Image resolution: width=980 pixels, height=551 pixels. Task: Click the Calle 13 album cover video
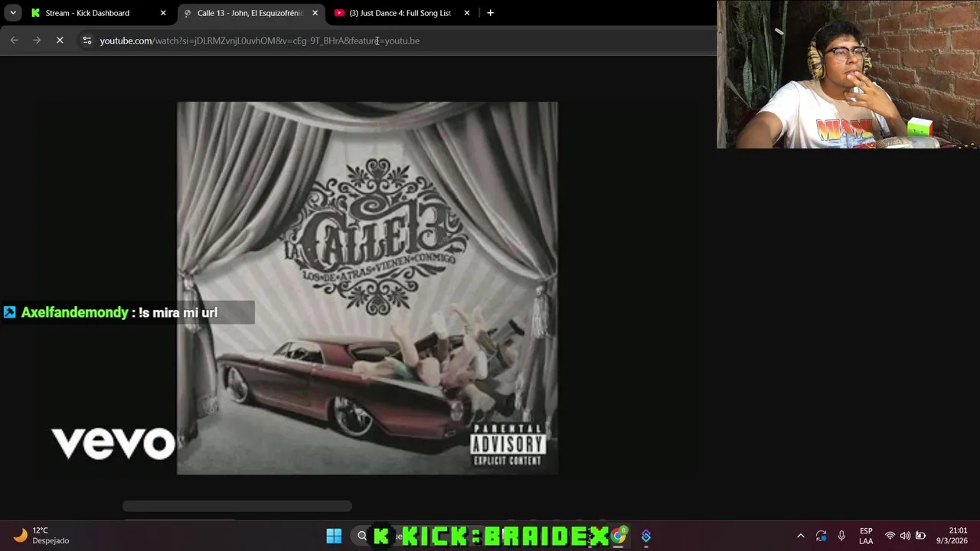pyautogui.click(x=367, y=288)
